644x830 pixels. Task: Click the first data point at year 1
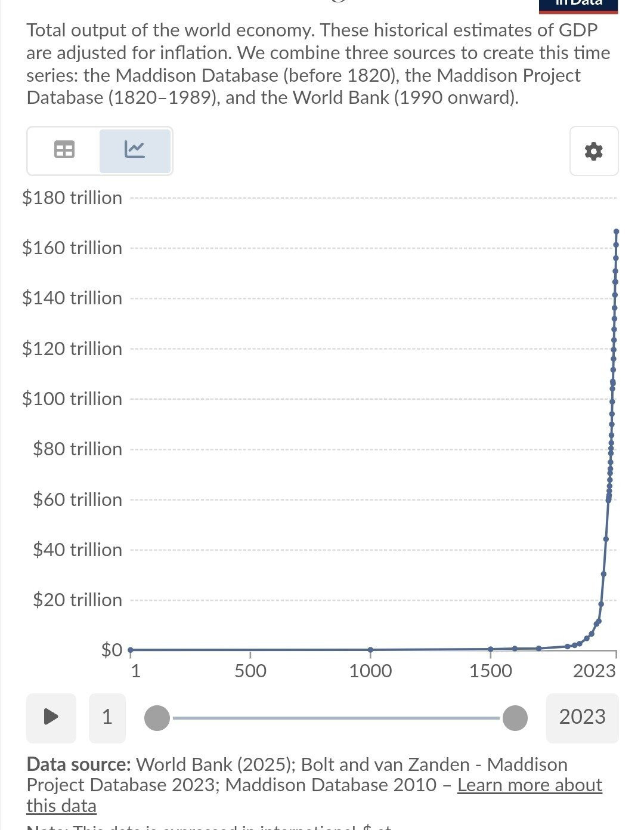131,649
